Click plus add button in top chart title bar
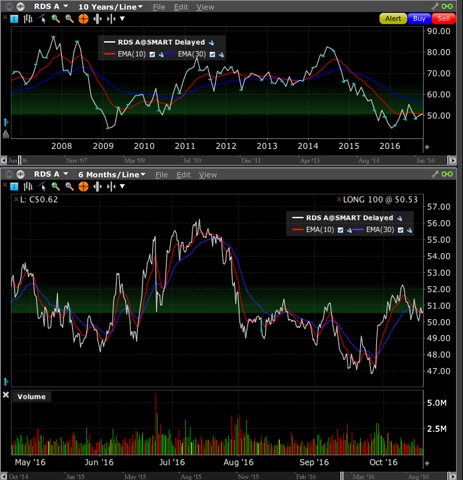 pyautogui.click(x=20, y=6)
